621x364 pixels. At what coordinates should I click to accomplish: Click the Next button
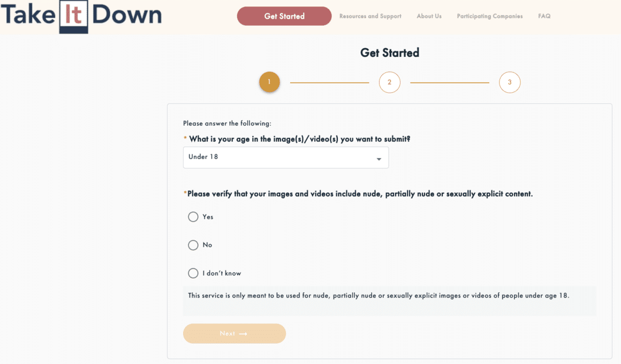(234, 333)
